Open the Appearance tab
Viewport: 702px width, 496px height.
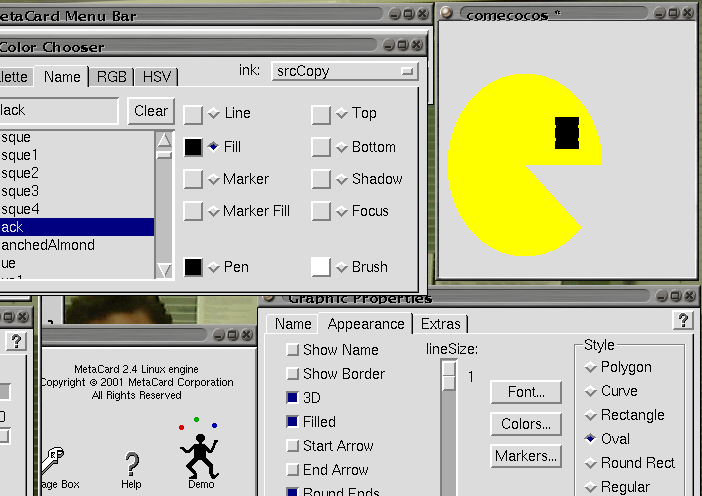point(366,324)
